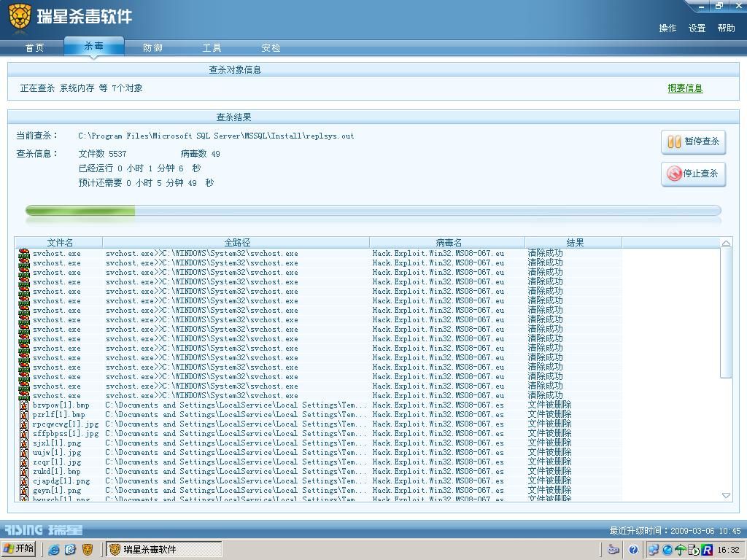This screenshot has width=747, height=560.
Task: Click the virus icon beside uujw[1].jpg
Action: (x=24, y=453)
